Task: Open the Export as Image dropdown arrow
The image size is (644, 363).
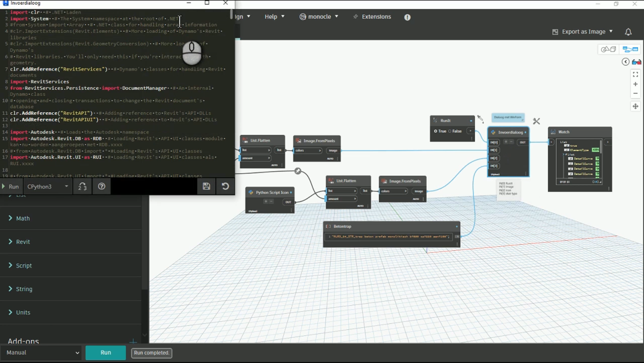Action: [611, 32]
